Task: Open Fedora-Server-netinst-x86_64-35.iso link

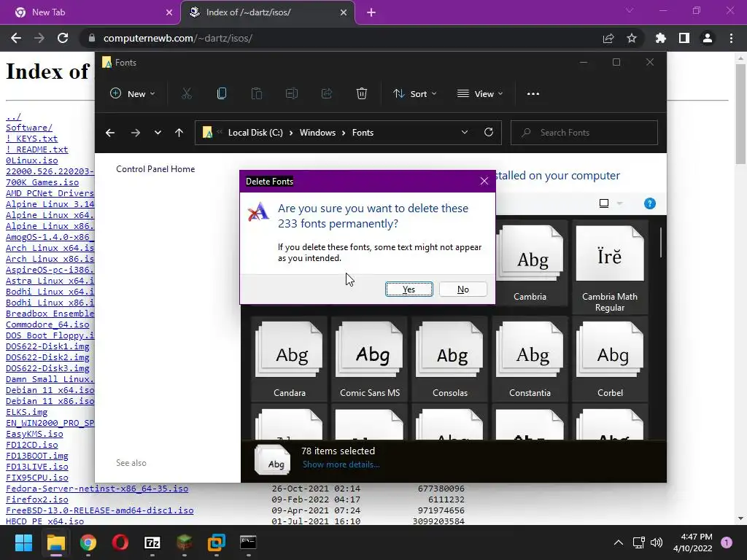Action: tap(97, 489)
